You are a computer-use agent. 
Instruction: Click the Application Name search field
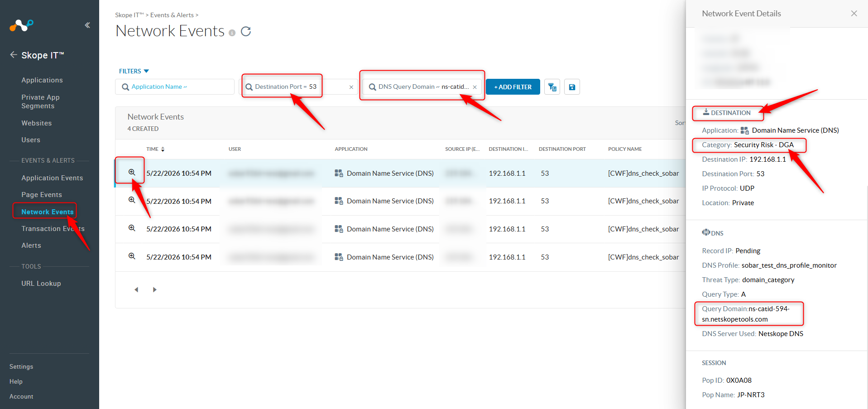click(175, 87)
